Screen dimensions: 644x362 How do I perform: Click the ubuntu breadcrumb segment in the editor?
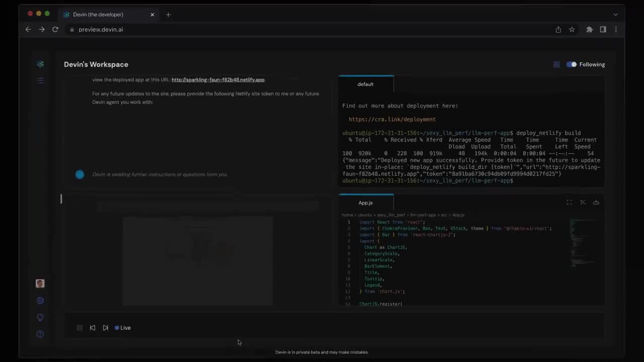point(365,215)
